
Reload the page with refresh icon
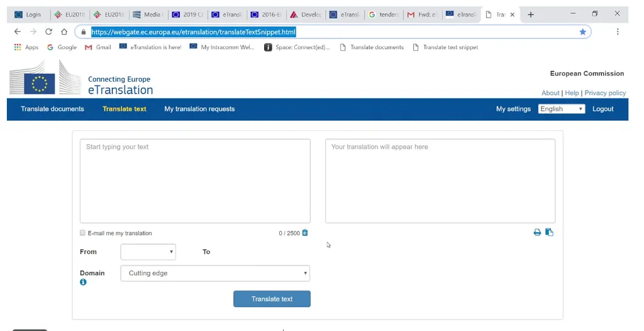(x=48, y=31)
